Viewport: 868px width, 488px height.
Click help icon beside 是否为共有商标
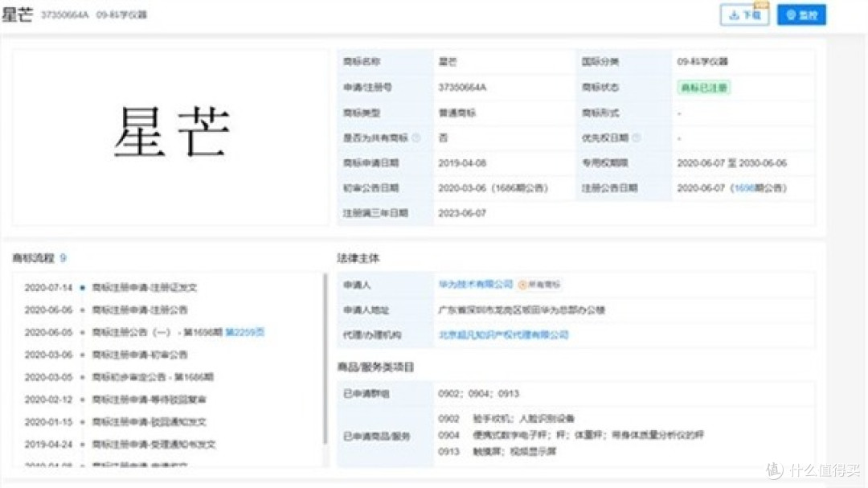[x=416, y=138]
